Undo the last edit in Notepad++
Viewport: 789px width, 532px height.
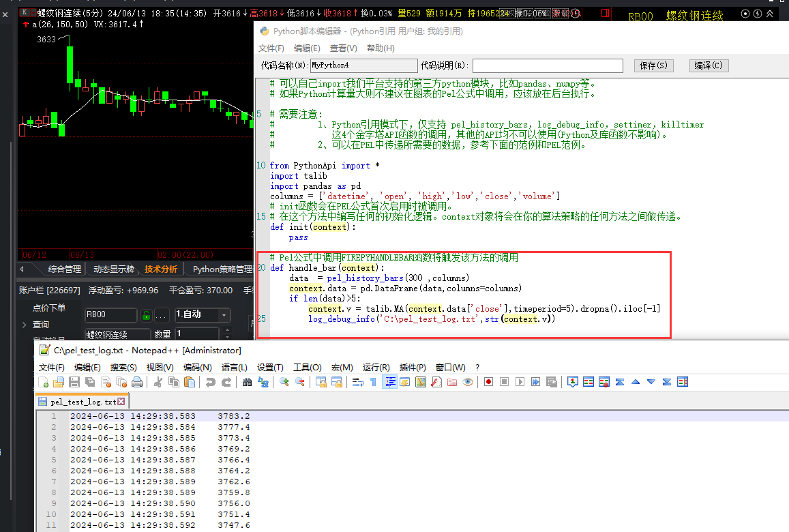pos(211,382)
